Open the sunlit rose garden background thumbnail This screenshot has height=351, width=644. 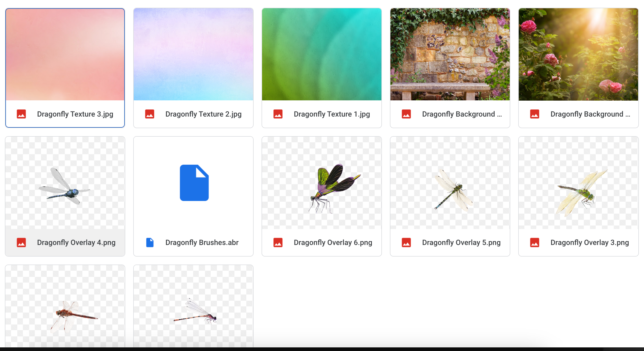[x=578, y=54]
